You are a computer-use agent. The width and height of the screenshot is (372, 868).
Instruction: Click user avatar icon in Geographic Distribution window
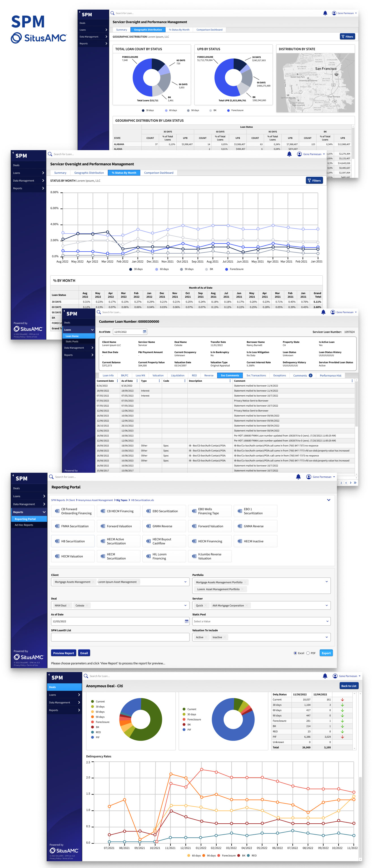tap(334, 13)
